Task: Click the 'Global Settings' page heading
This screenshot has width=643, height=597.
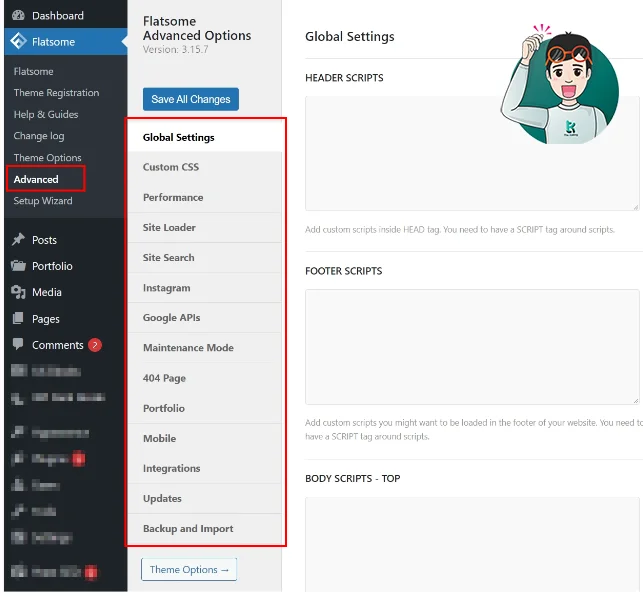Action: [350, 36]
